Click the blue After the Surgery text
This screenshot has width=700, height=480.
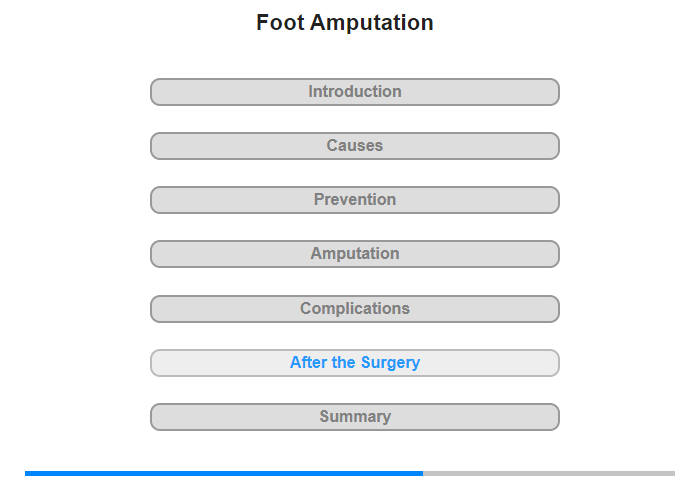click(354, 363)
